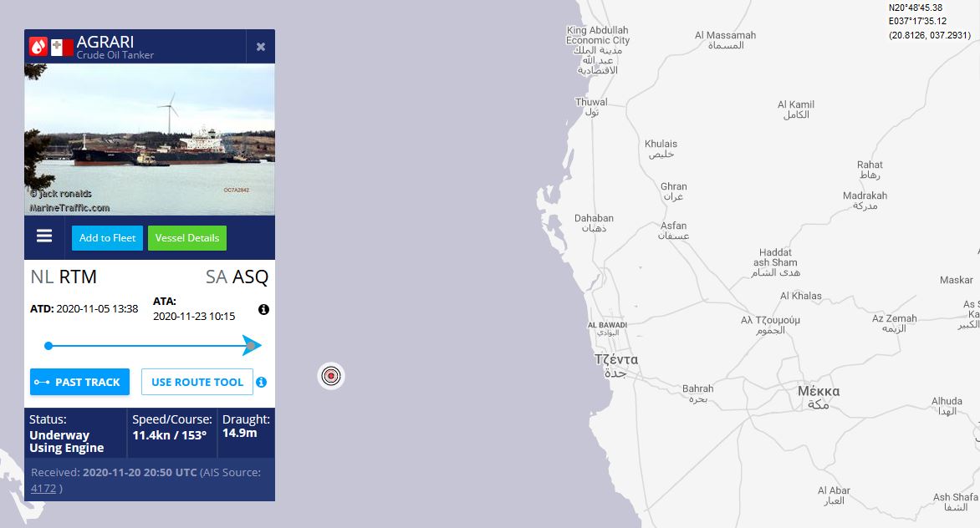
Task: Click the Jeddah city label on map
Action: click(615, 366)
